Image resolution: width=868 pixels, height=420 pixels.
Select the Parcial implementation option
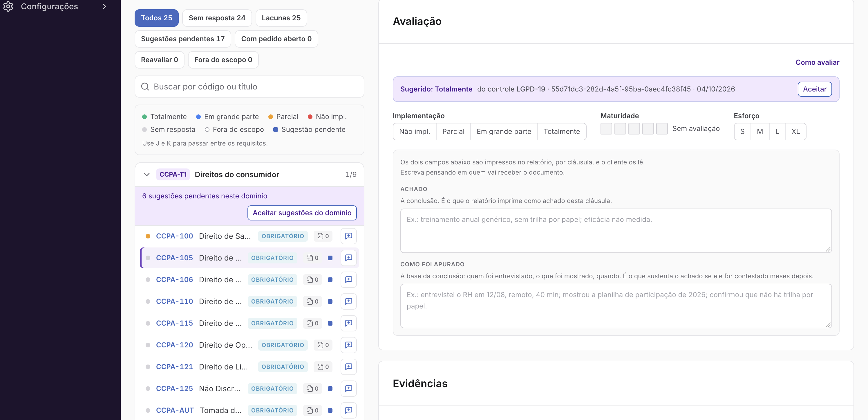[453, 132]
